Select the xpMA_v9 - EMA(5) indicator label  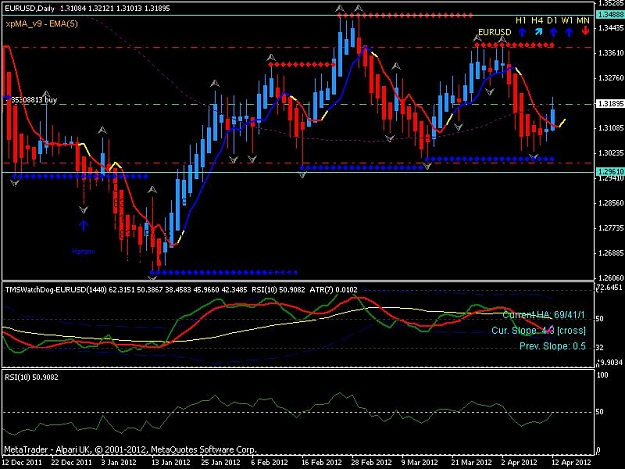(x=42, y=24)
